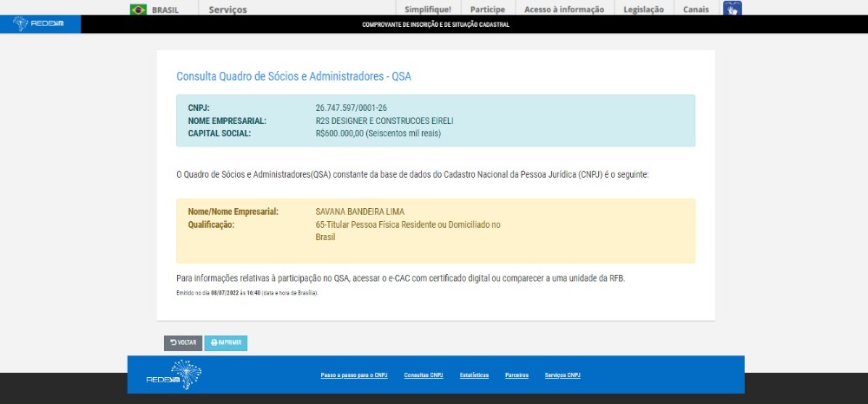Follow the Passo a passo para o CNPJ link
Image resolution: width=868 pixels, height=404 pixels.
[x=354, y=375]
